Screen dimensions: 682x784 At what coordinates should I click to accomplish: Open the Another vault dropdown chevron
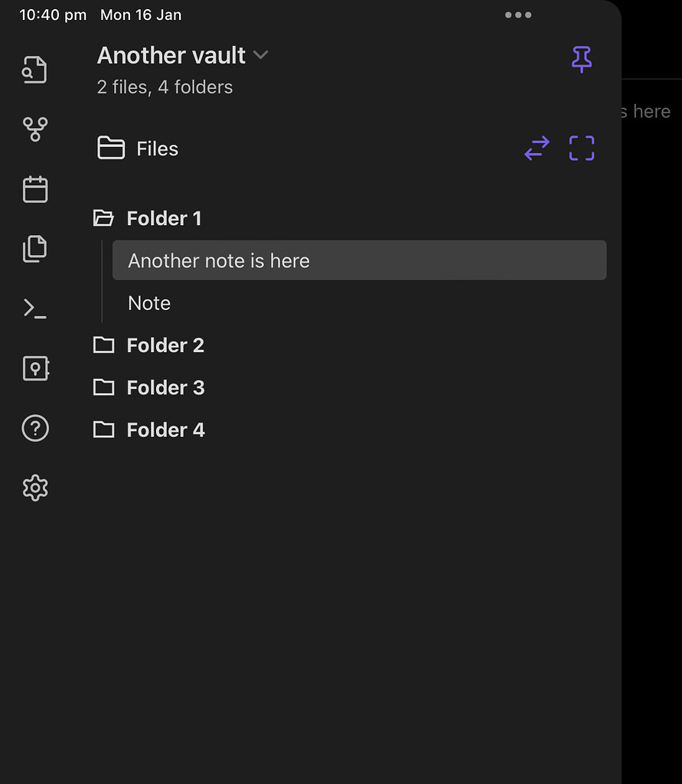pyautogui.click(x=260, y=55)
